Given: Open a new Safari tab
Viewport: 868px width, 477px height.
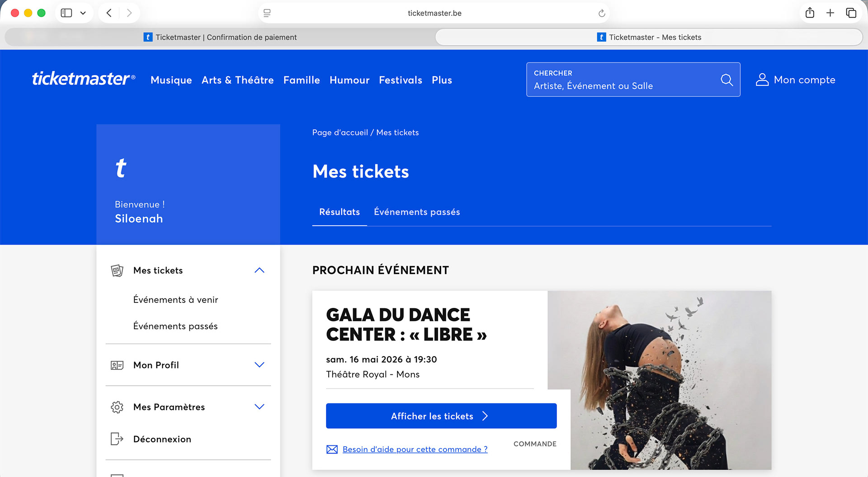Looking at the screenshot, I should coord(830,13).
